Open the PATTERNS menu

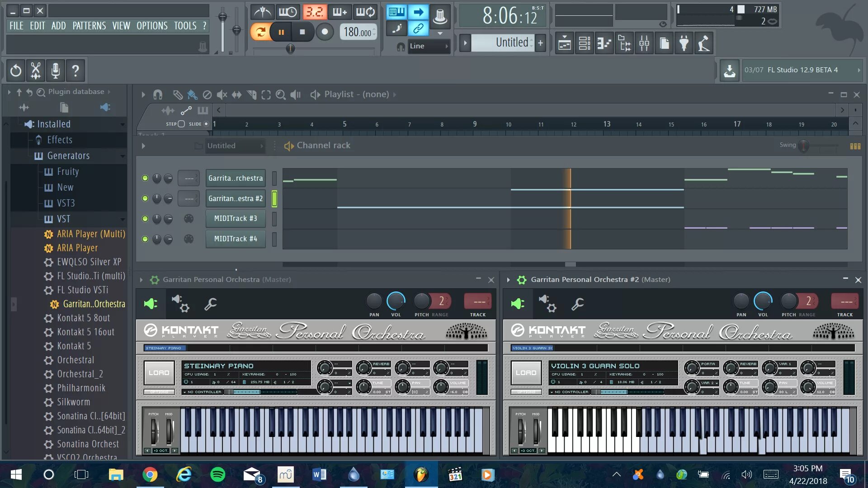(x=89, y=26)
